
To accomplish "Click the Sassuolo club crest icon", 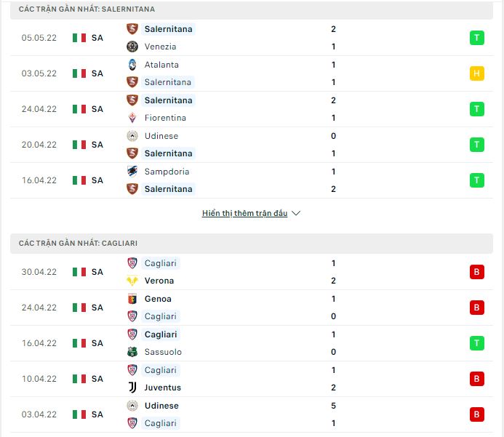I will (x=132, y=352).
